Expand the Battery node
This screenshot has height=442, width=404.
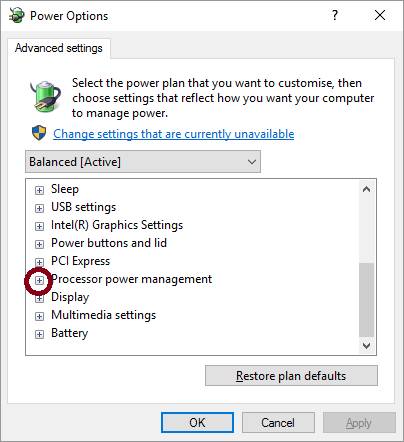point(39,334)
